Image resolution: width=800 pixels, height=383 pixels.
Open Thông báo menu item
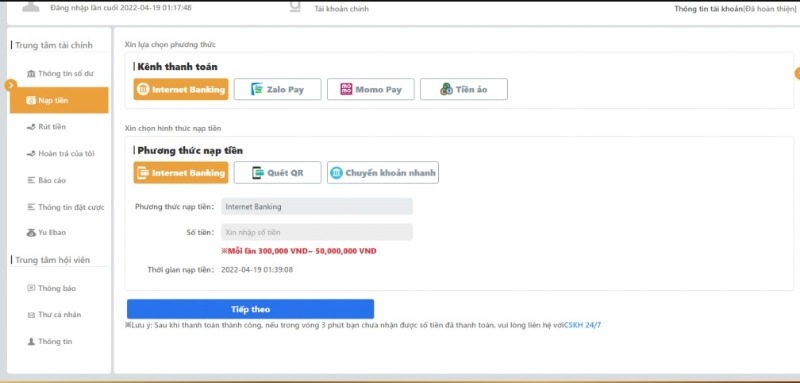tap(51, 288)
